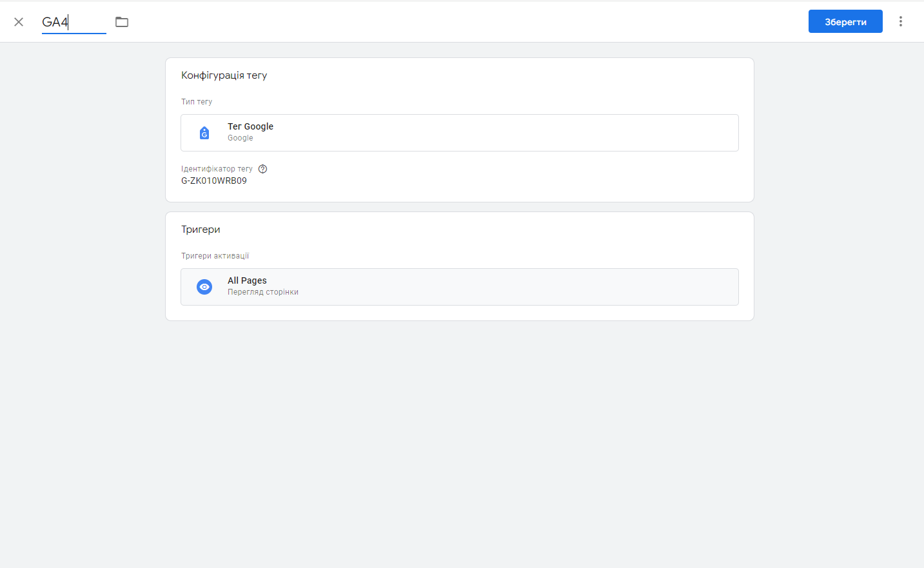This screenshot has width=924, height=568.
Task: Click the Перегляд сторінки subtitle text
Action: tap(263, 292)
